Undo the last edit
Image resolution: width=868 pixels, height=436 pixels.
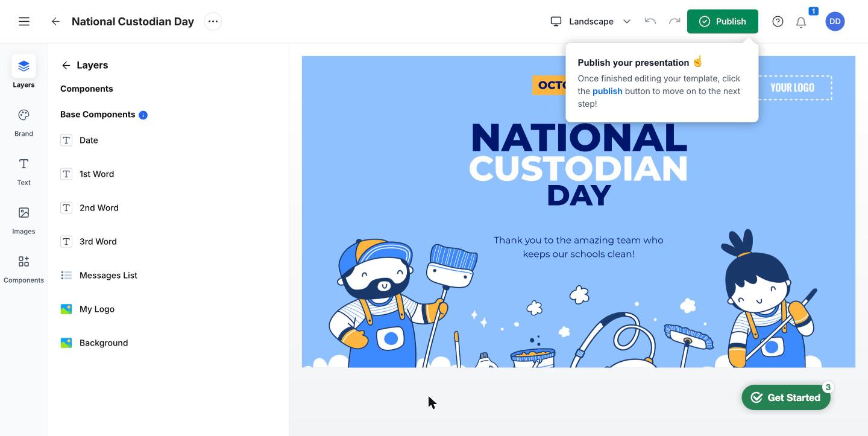coord(650,22)
